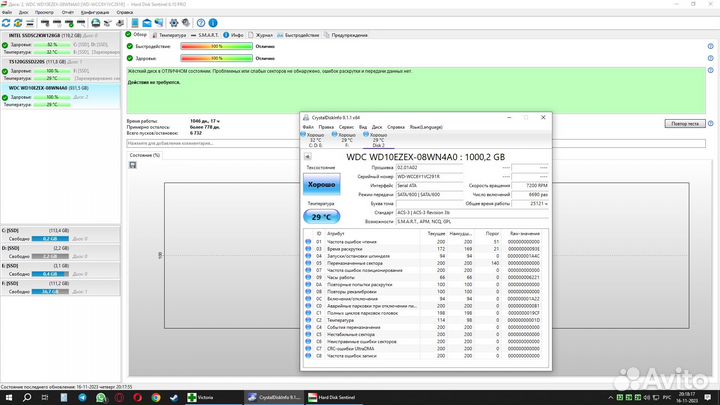Click the taskbar search magnifier icon

pos(27,397)
